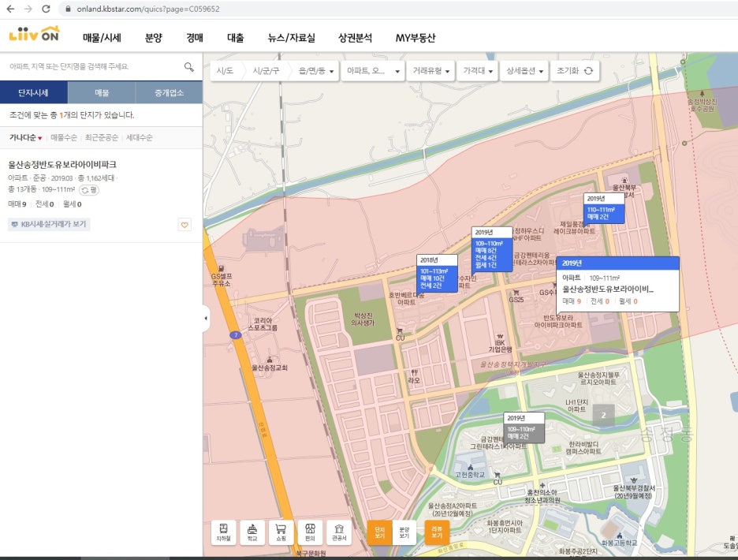Switch to 매물 tab
This screenshot has width=738, height=560.
point(102,93)
